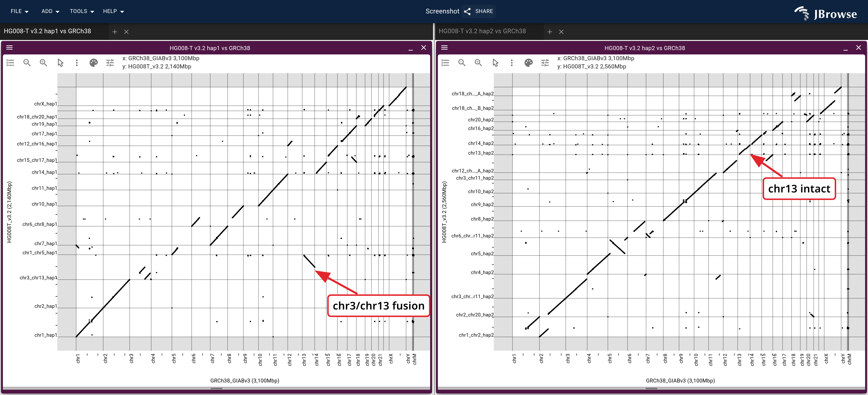
Task: Click the hap2 view title text
Action: tap(644, 48)
